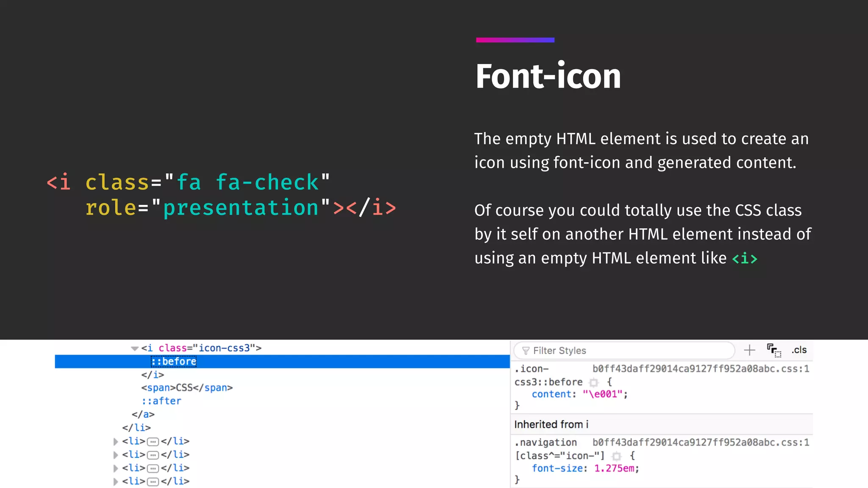Focus the Filter Styles search field

(624, 350)
